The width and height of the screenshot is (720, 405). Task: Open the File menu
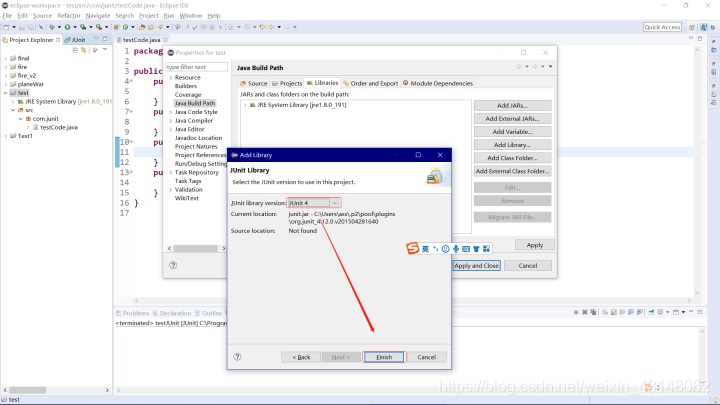click(x=7, y=16)
